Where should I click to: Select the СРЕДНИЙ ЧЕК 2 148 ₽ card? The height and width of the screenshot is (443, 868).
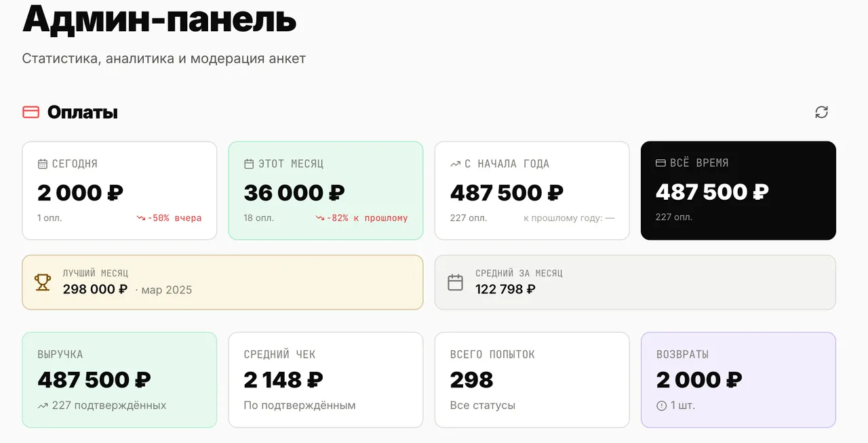click(x=325, y=380)
